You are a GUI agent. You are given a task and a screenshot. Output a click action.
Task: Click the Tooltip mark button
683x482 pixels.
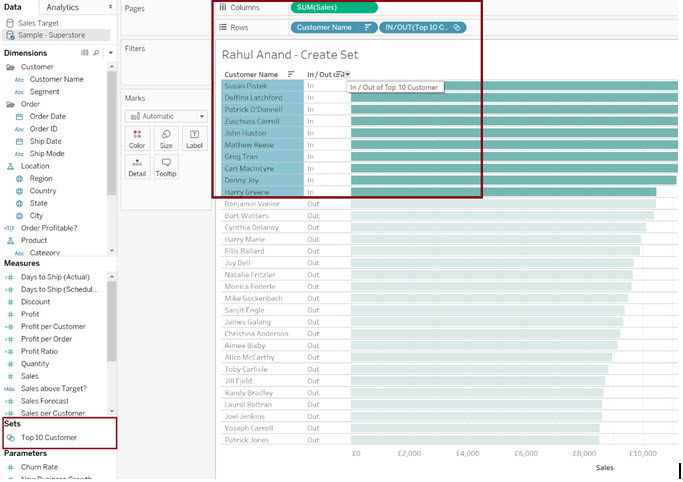coord(166,166)
